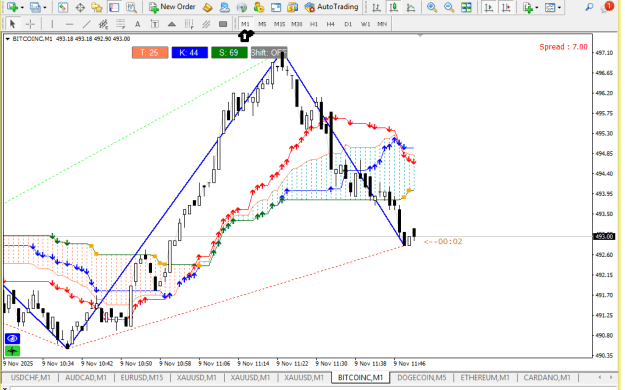Select the Equidistant Channel tool
Screen dimensions: 625x390
pyautogui.click(x=103, y=24)
